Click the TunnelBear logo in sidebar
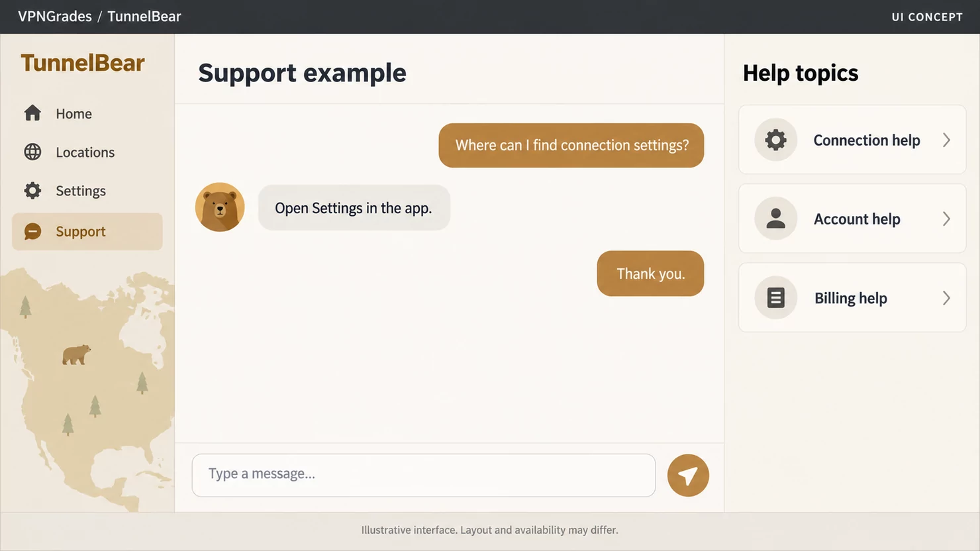 [x=83, y=63]
